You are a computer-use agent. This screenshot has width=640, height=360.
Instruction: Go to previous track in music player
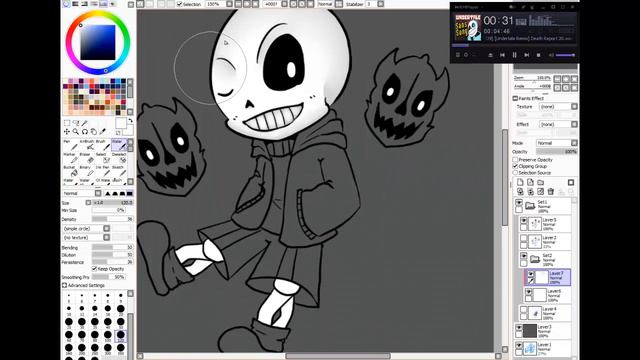[502, 55]
